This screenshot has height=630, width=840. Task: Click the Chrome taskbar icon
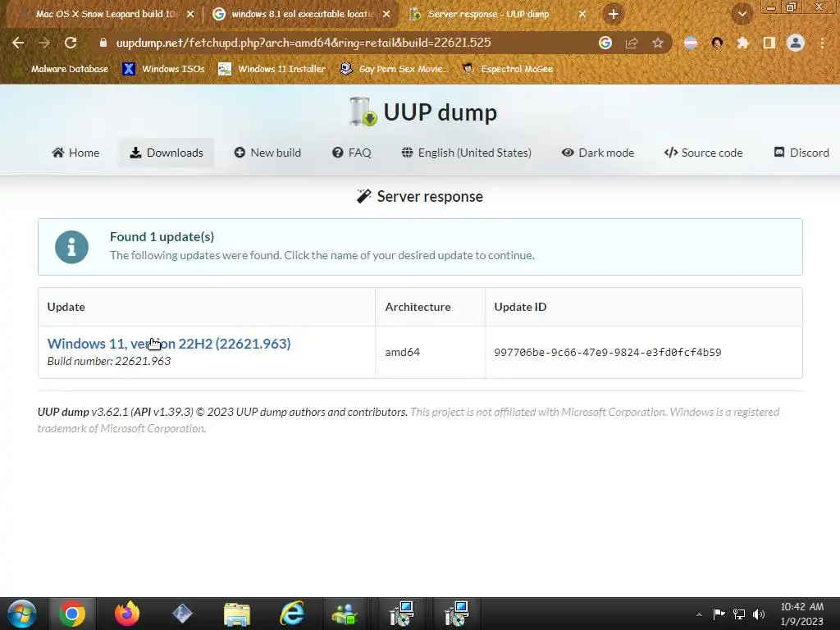pos(72,614)
